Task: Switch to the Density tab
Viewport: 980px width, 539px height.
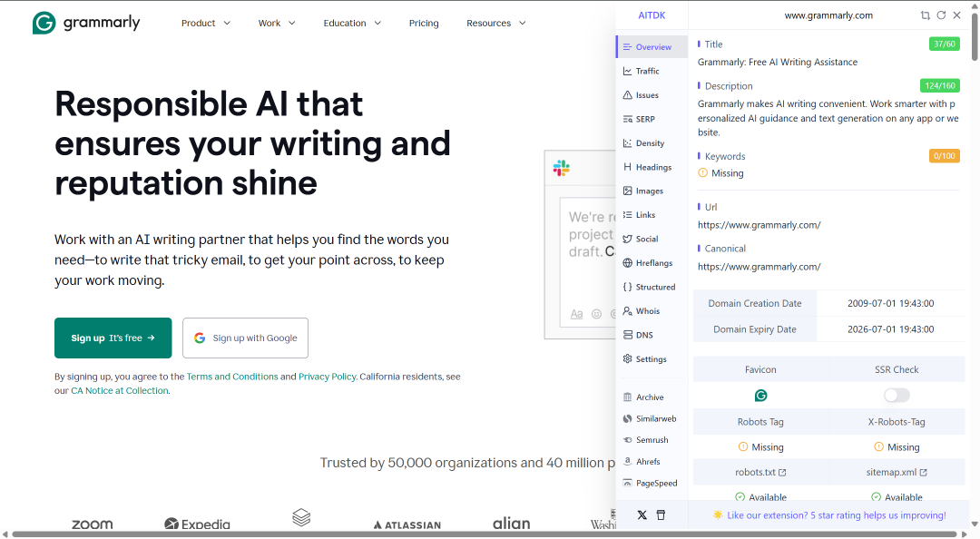Action: pos(652,143)
